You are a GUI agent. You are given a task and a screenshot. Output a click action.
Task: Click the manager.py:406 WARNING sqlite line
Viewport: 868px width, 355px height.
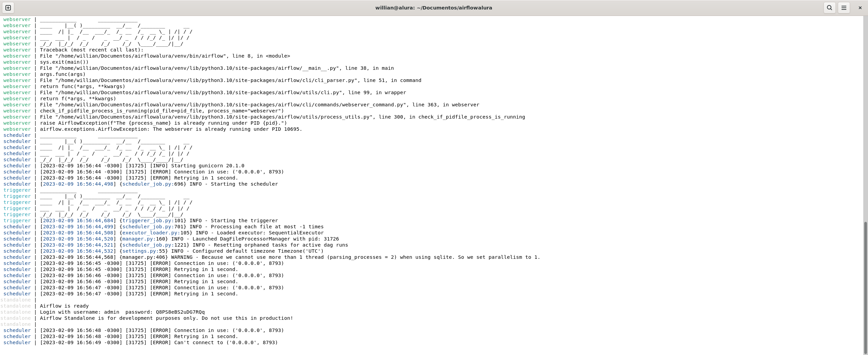click(x=290, y=257)
